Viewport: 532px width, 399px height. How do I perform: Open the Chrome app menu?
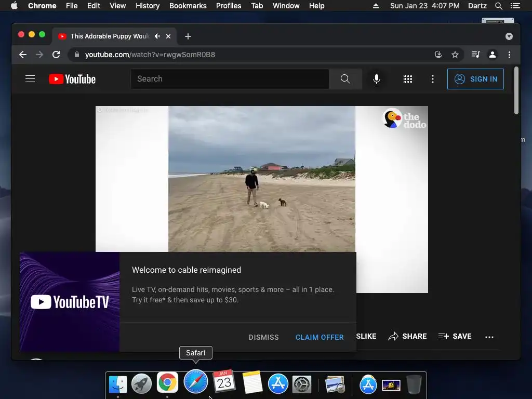click(42, 6)
